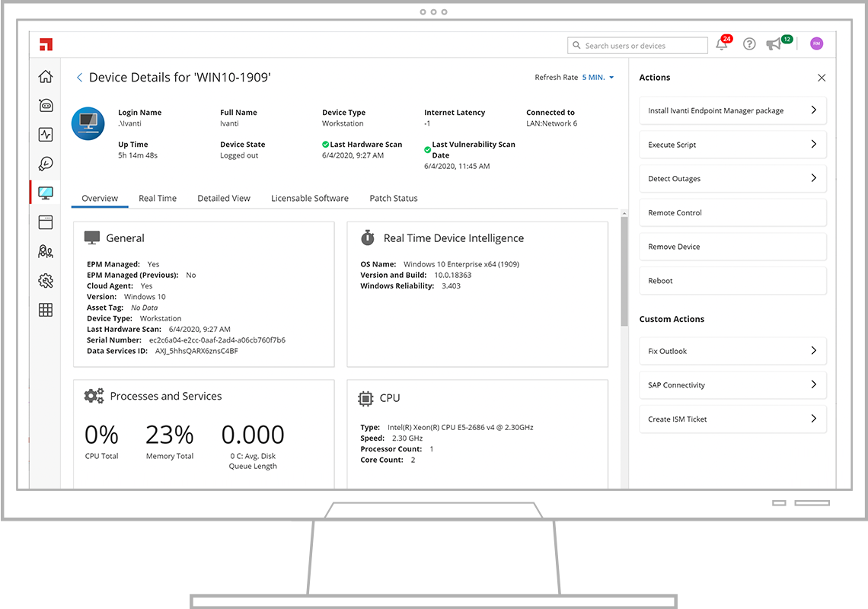Switch to the Patch Status tab
The image size is (868, 609).
click(394, 199)
